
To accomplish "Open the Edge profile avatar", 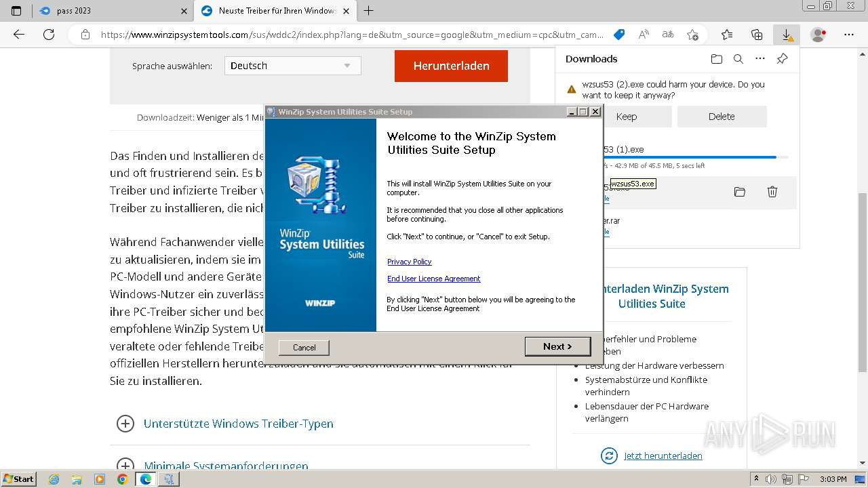I will pyautogui.click(x=818, y=35).
